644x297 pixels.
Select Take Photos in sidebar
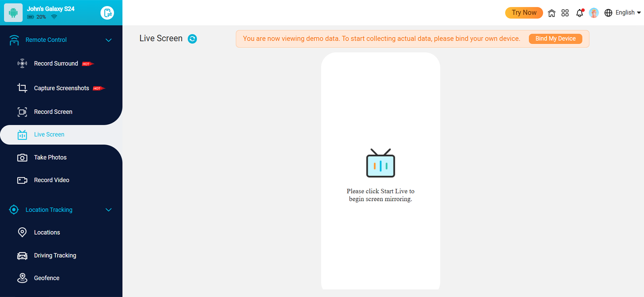(50, 158)
